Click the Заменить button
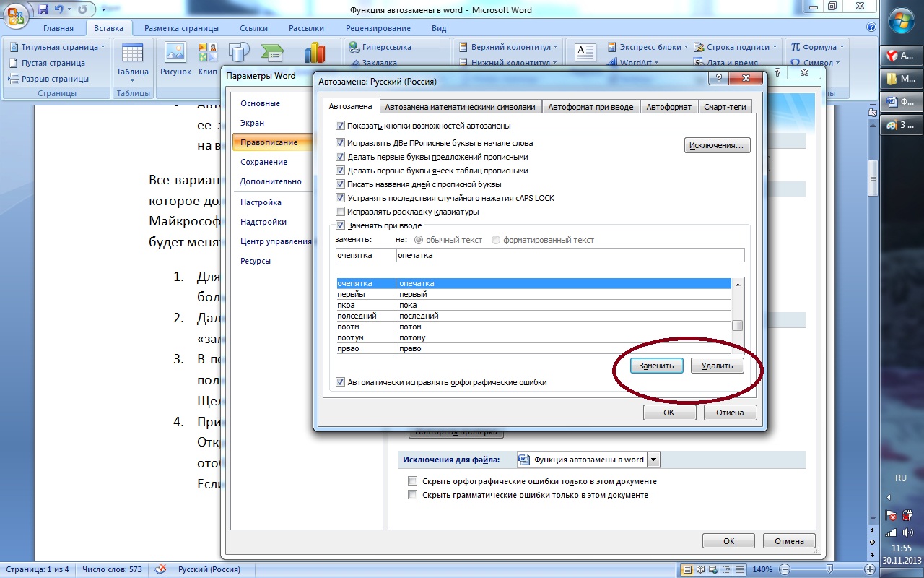The width and height of the screenshot is (924, 578). point(656,366)
